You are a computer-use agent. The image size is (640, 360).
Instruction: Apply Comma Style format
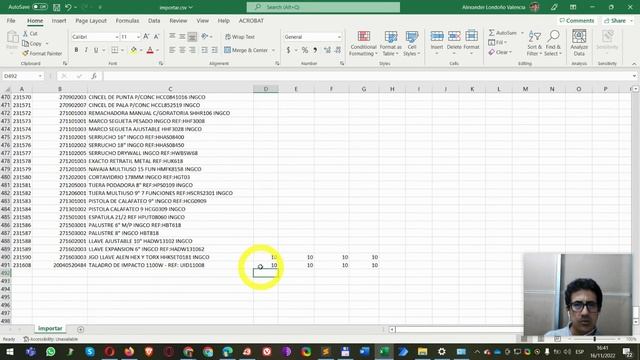tap(315, 50)
